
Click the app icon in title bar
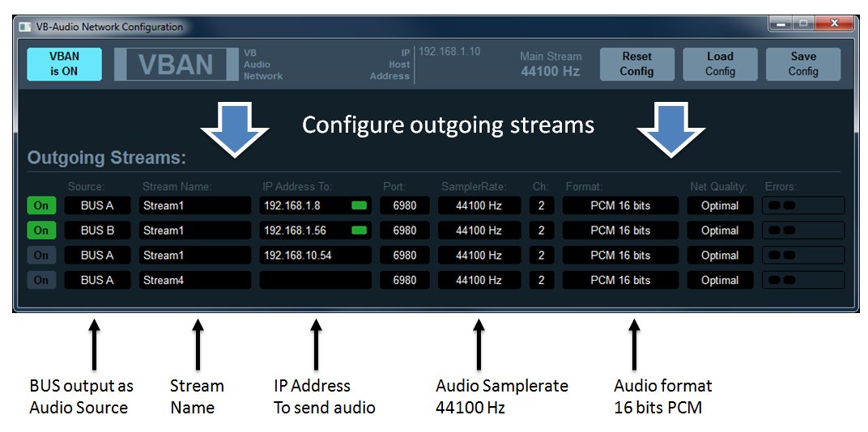pos(26,27)
